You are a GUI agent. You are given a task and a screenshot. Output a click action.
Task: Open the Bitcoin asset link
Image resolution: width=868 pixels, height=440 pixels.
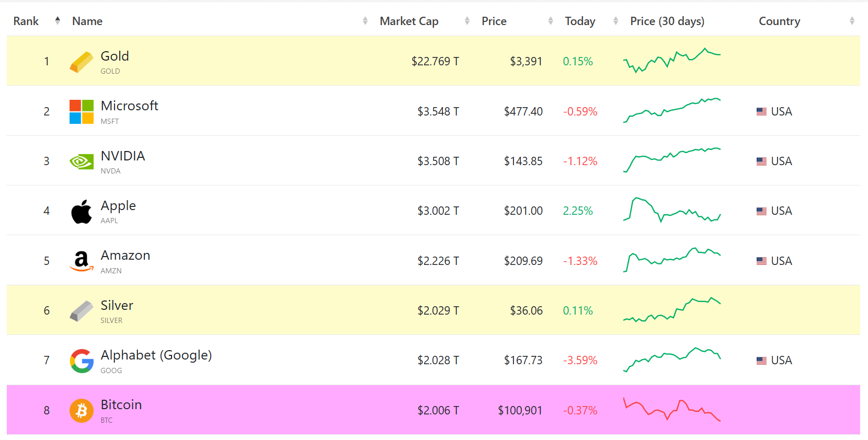[121, 404]
